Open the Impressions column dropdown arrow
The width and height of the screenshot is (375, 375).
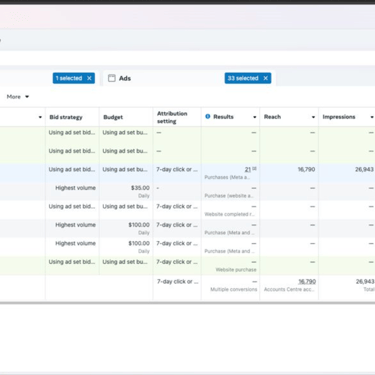pos(372,117)
